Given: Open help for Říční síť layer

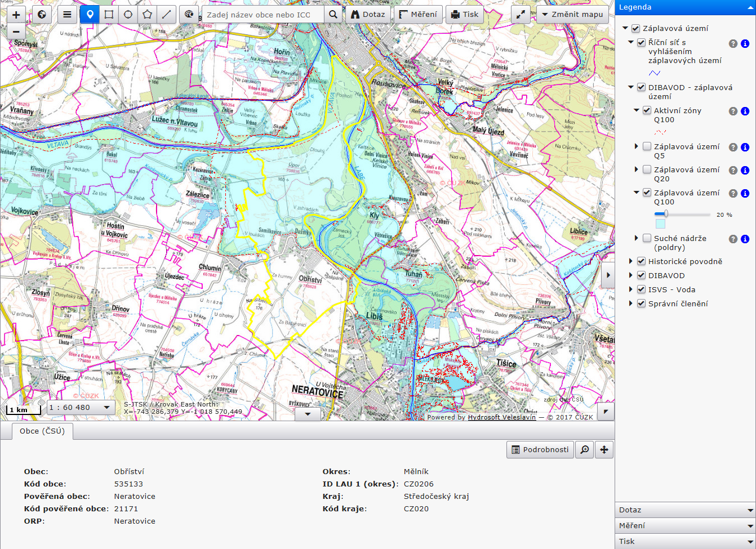Looking at the screenshot, I should click(x=733, y=43).
